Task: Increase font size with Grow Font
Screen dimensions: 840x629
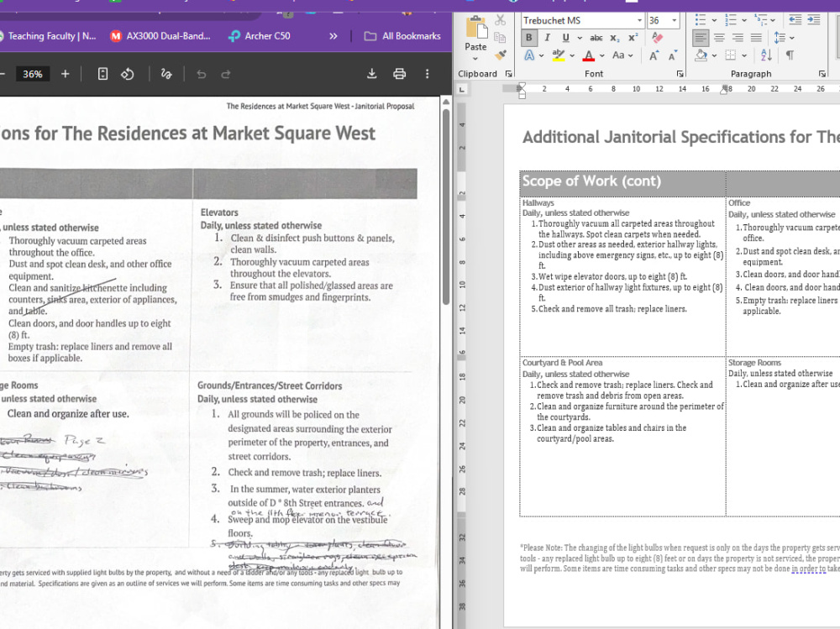Action: pos(654,55)
